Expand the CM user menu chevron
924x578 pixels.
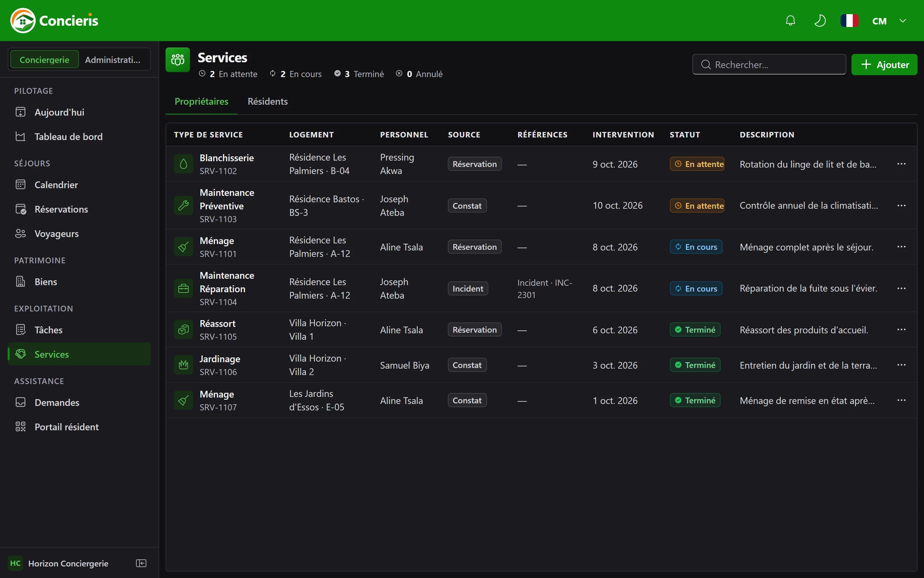point(903,21)
